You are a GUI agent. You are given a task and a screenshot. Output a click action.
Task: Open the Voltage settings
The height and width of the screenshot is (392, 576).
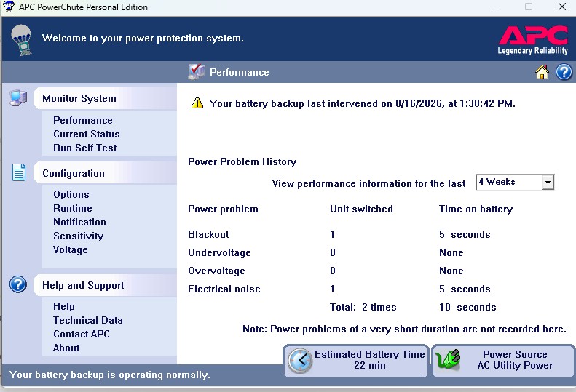pos(71,249)
